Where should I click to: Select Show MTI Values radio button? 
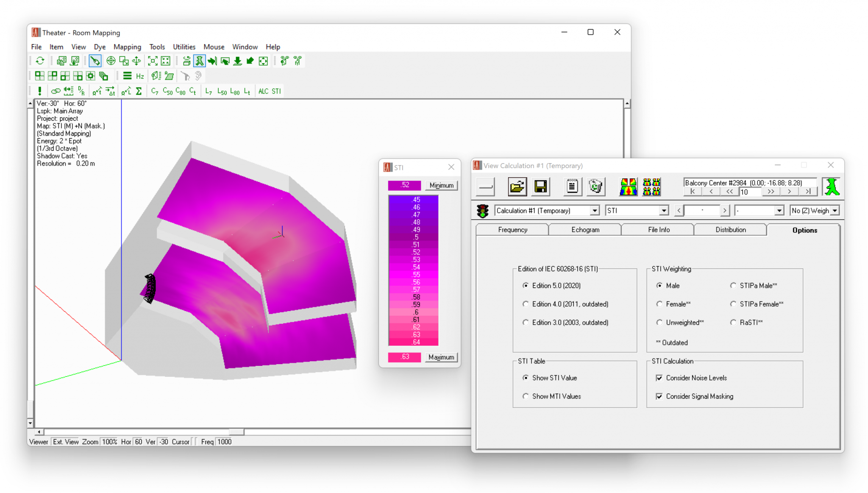tap(526, 396)
